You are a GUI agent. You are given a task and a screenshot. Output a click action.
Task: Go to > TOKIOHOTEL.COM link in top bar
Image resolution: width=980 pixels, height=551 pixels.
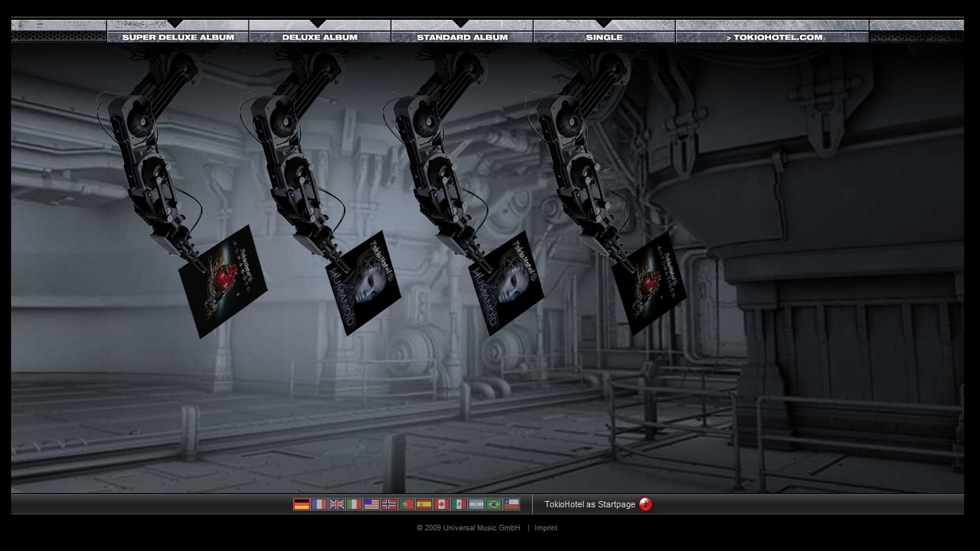click(773, 37)
